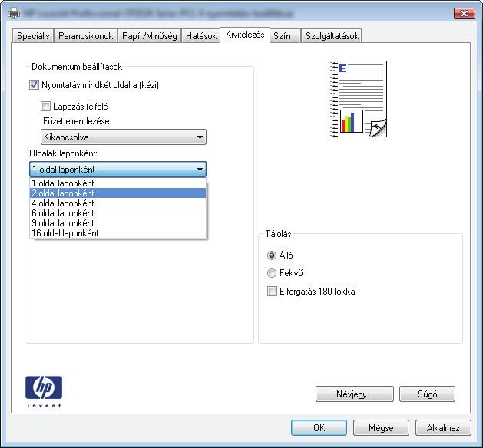Open the Hatások tab

click(x=201, y=36)
